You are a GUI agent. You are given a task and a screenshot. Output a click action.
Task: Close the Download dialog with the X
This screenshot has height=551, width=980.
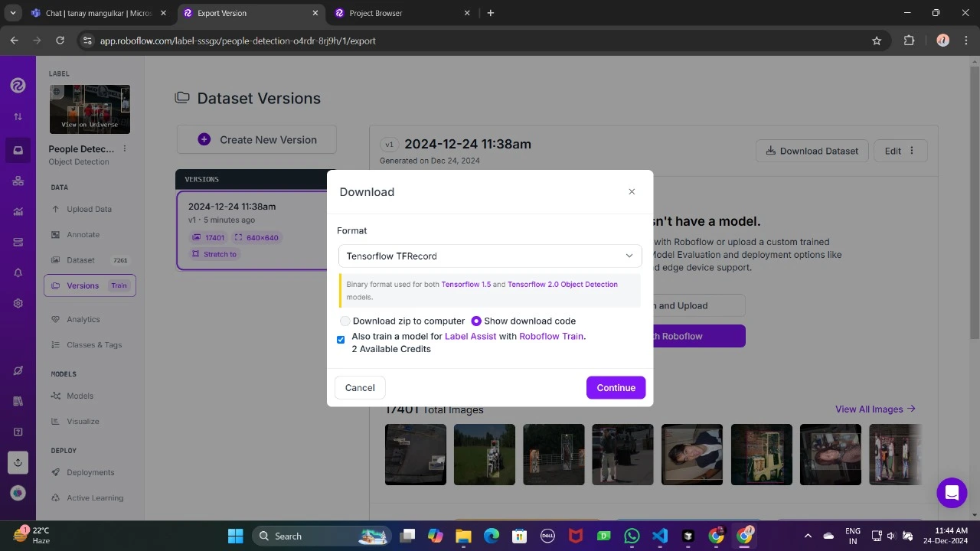(632, 191)
